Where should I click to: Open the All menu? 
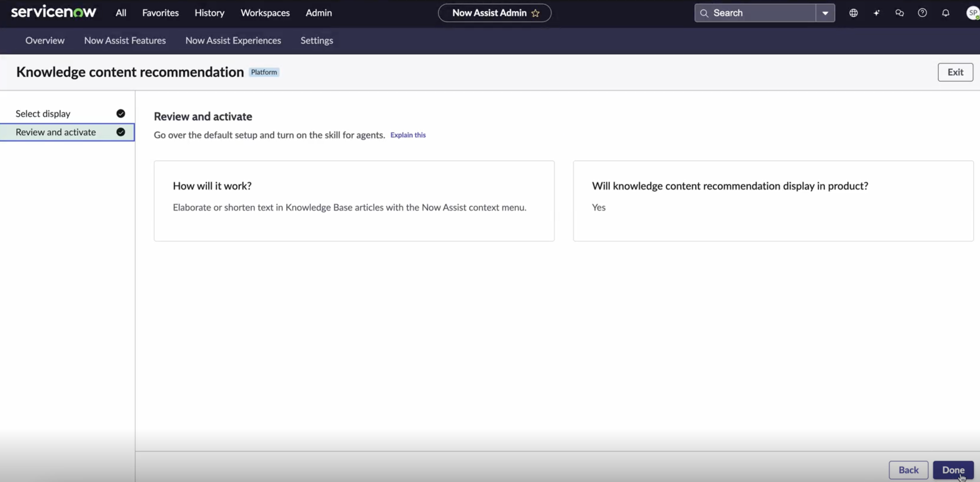click(x=121, y=13)
